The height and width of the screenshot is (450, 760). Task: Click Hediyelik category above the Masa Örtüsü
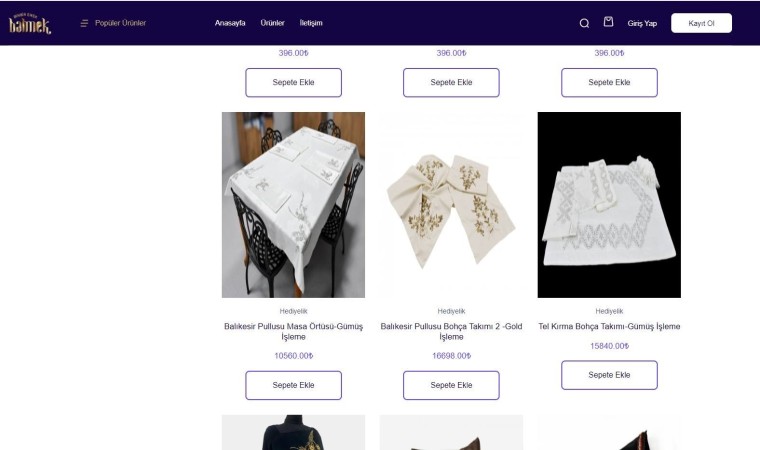(x=293, y=311)
